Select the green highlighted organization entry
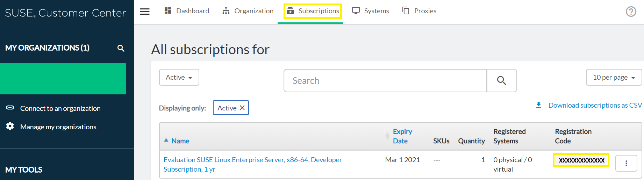644x180 pixels. (63, 79)
